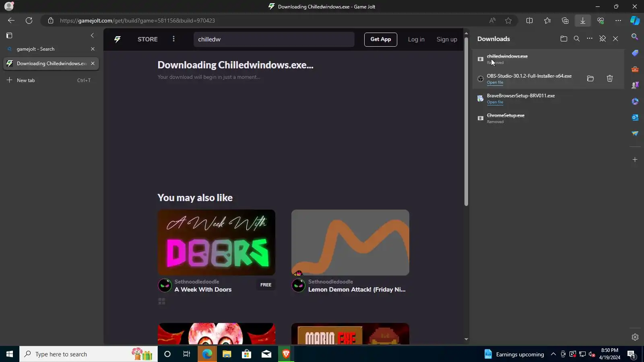The height and width of the screenshot is (362, 644).
Task: Open File Explorer from the taskbar
Action: tap(227, 354)
